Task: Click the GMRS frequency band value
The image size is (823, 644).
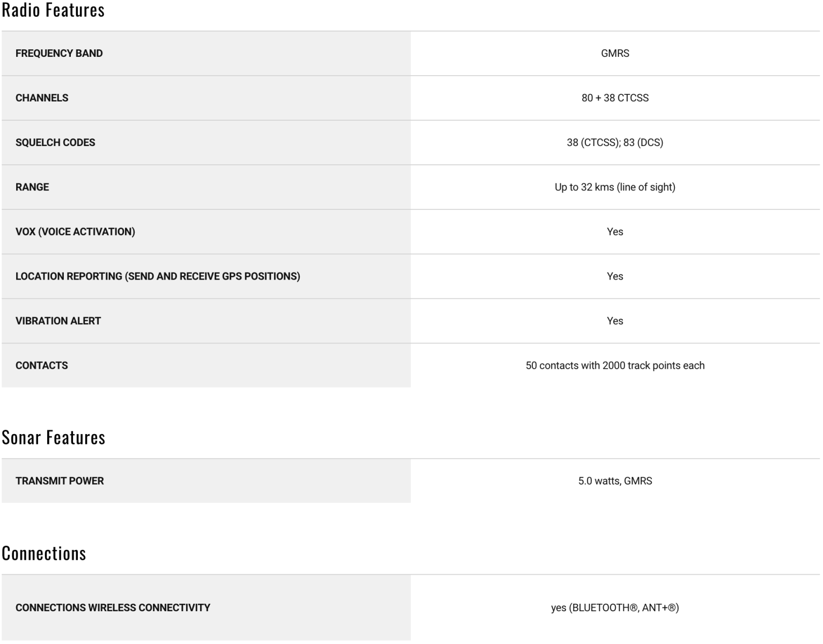Action: 615,53
